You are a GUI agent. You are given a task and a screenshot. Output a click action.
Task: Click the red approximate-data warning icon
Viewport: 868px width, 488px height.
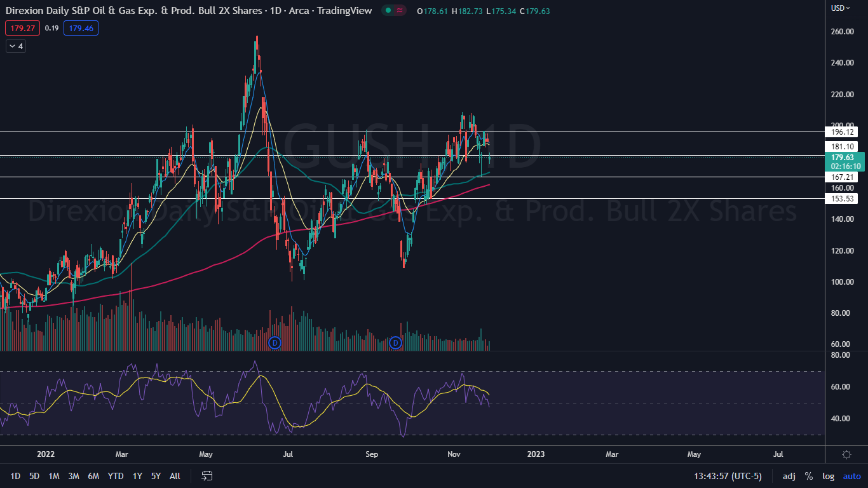[400, 11]
